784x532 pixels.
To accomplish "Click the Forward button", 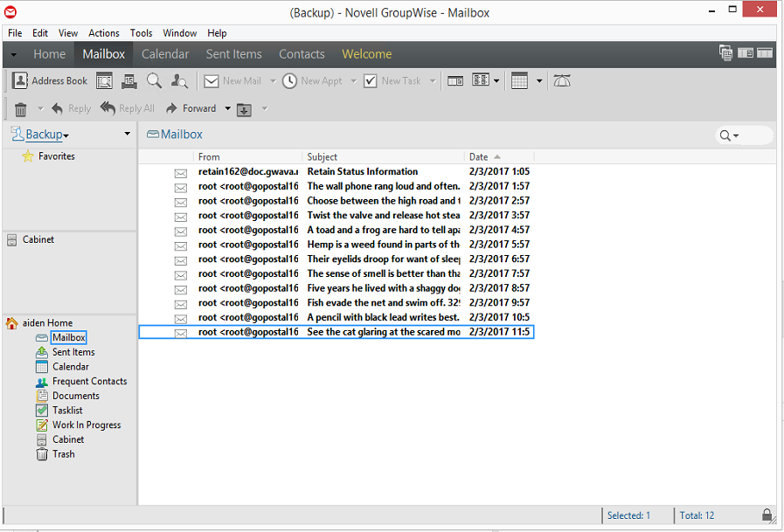I will point(191,108).
